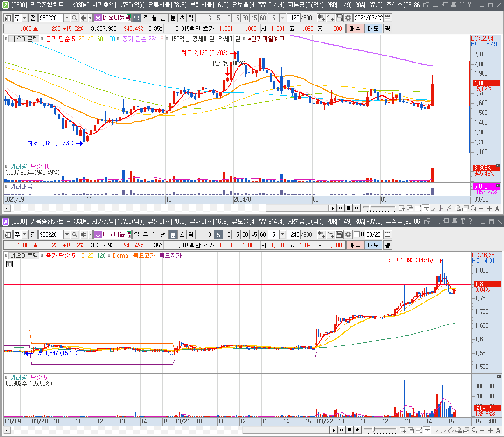Toggle 종가 단순 224 indicator marker in top chart

(118, 39)
